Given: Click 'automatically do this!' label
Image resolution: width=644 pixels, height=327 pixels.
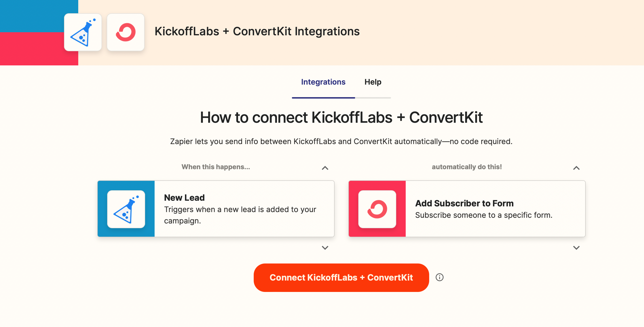Looking at the screenshot, I should click(467, 167).
